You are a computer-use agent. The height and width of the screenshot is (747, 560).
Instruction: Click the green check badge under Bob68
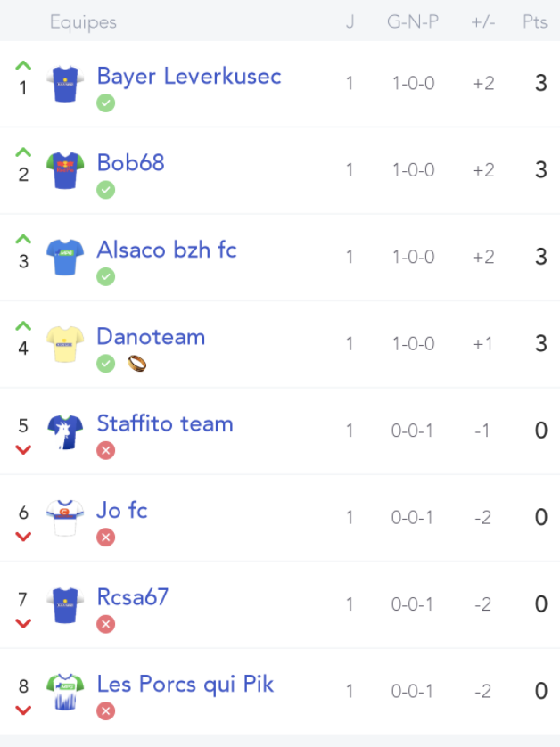[x=106, y=190]
